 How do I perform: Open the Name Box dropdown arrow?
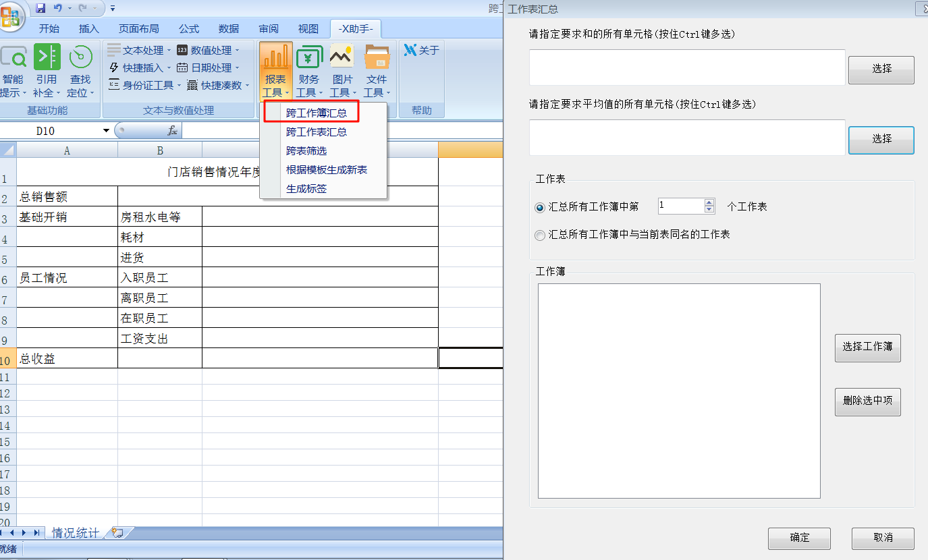(x=106, y=131)
